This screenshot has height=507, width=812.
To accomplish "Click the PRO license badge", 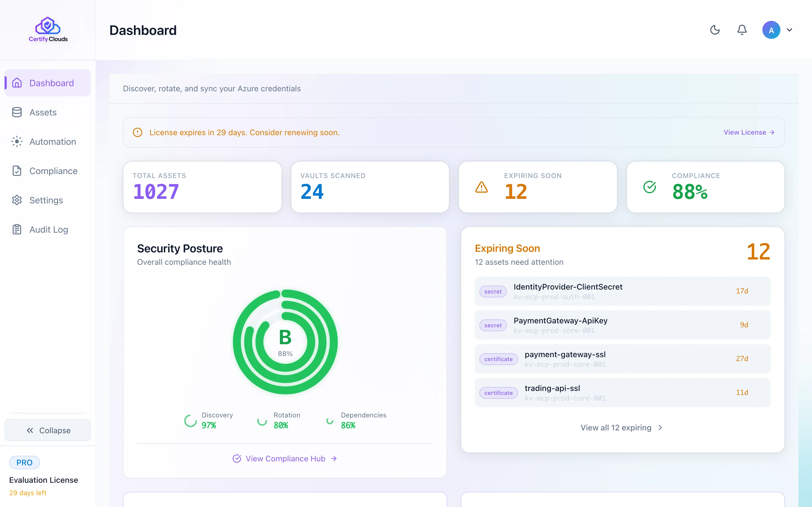I will coord(25,462).
